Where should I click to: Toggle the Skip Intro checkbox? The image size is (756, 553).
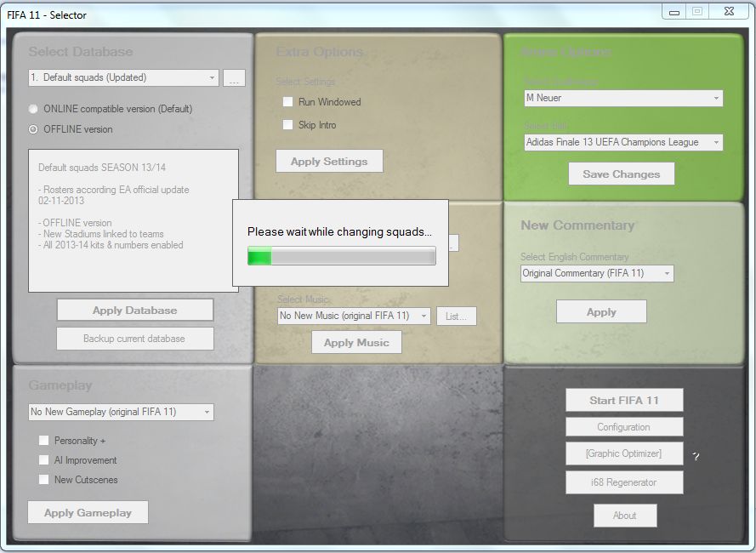click(x=287, y=125)
